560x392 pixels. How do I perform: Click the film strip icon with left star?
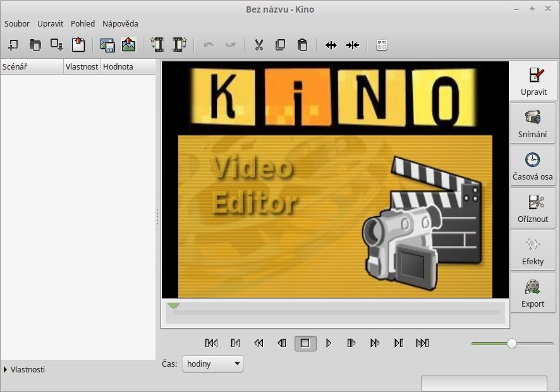coord(157,45)
